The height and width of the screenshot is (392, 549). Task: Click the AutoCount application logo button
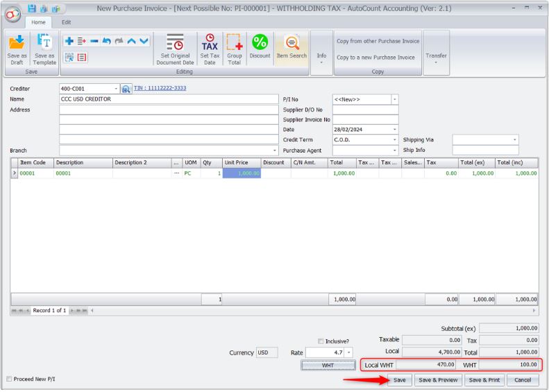pyautogui.click(x=12, y=15)
